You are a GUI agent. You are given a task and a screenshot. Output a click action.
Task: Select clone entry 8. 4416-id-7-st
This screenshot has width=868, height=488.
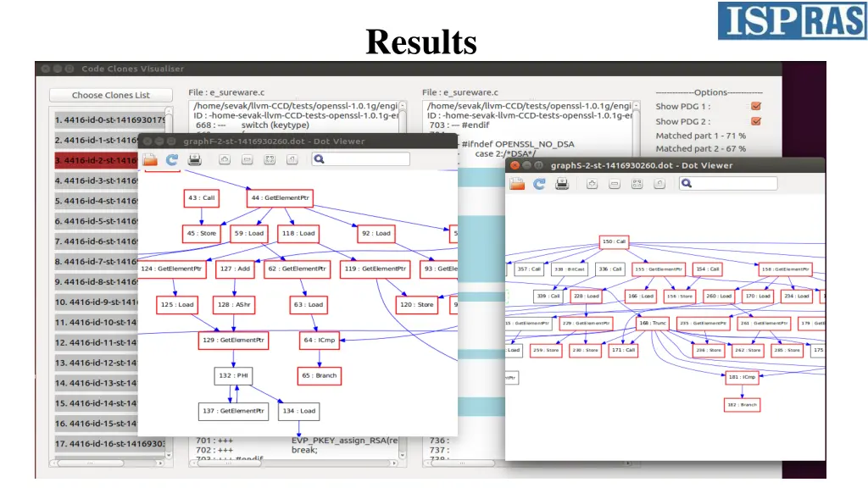(97, 262)
